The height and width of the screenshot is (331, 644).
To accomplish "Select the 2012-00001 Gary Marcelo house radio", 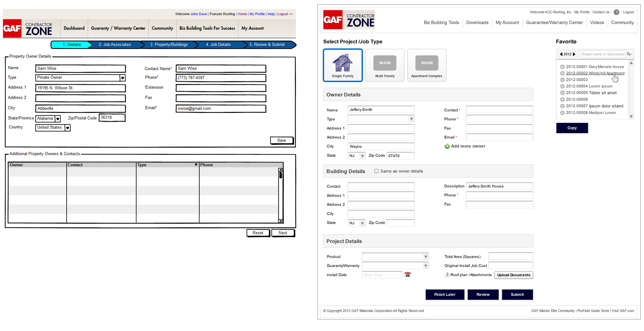I will [562, 67].
